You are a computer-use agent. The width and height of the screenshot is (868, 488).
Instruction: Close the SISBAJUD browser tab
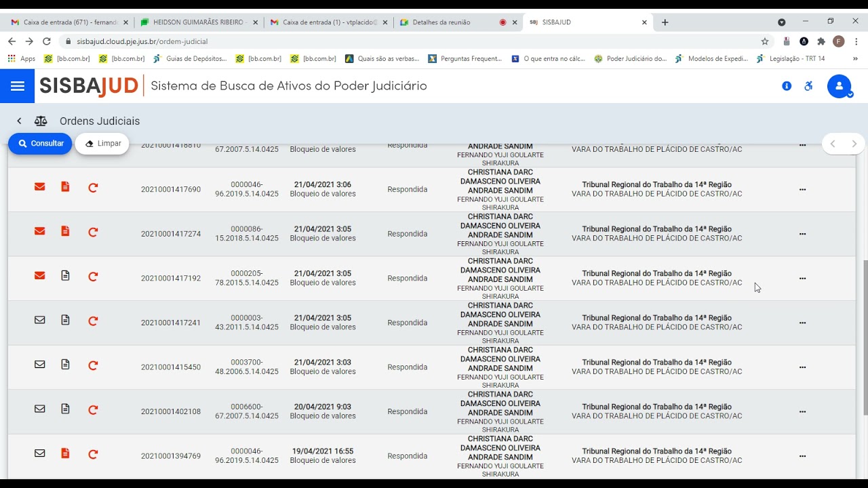644,22
